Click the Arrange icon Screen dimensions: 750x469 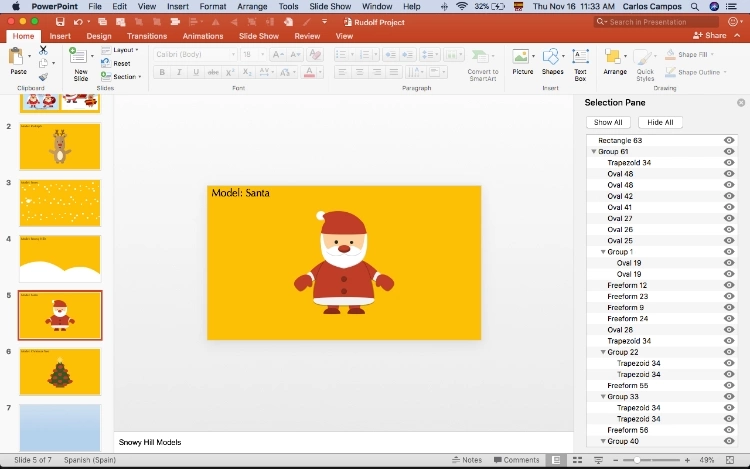point(615,58)
